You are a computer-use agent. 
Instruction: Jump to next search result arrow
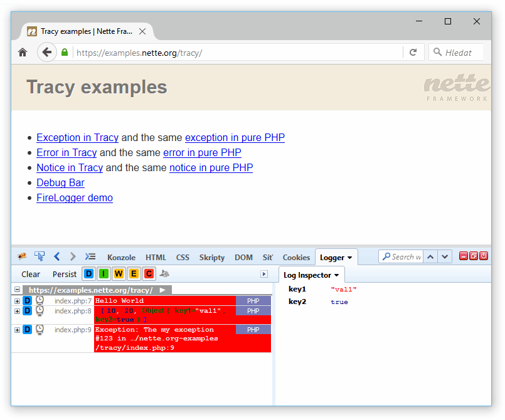[x=445, y=257]
